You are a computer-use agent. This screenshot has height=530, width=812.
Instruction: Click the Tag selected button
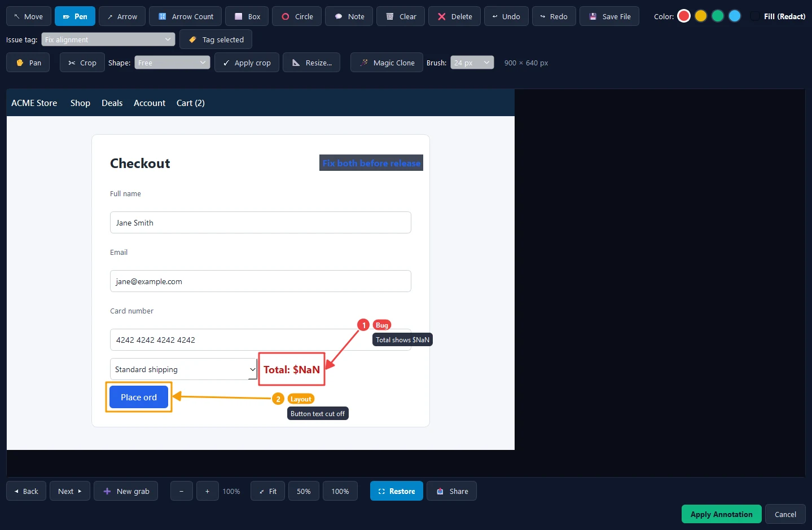click(x=216, y=39)
